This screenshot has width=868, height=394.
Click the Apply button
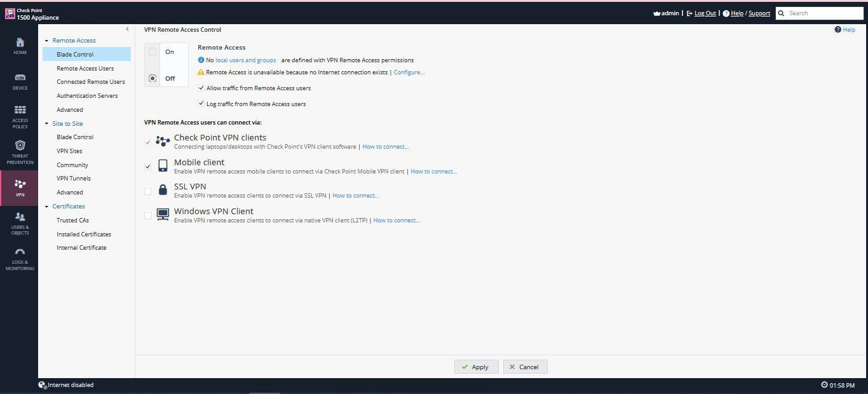[476, 367]
